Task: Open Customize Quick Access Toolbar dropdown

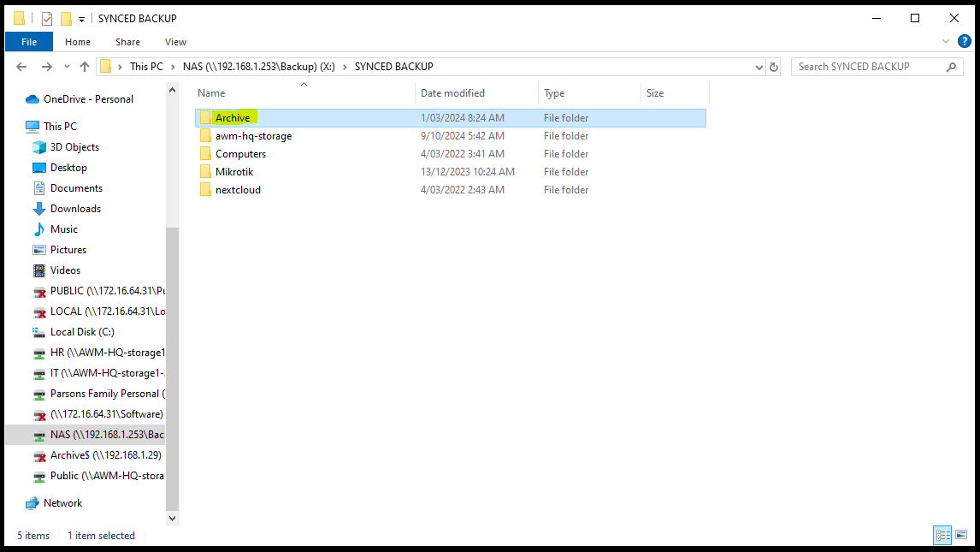Action: point(81,20)
